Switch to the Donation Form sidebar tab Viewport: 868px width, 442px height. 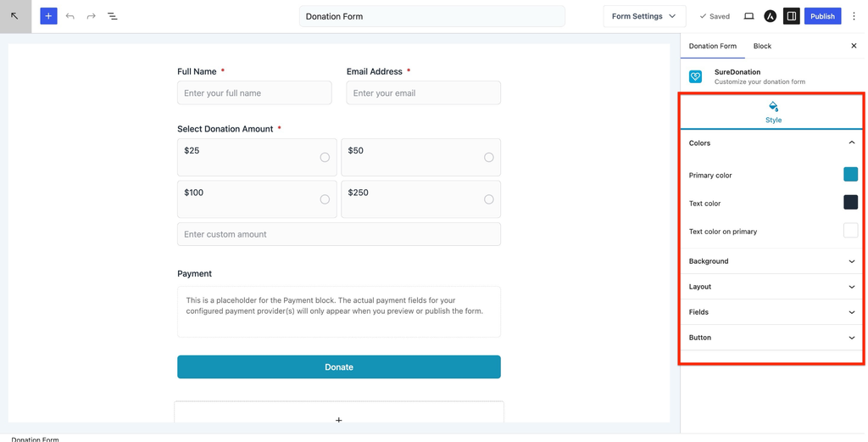(x=712, y=46)
